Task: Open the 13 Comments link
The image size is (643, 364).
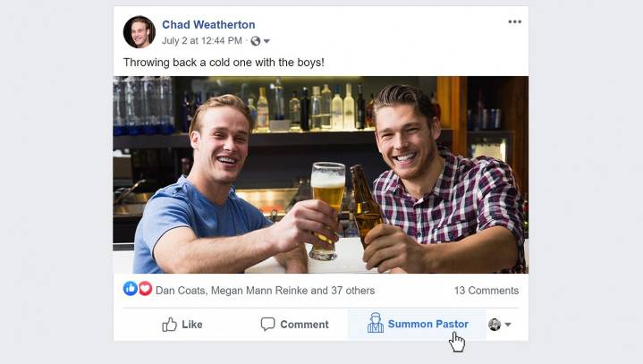Action: point(486,290)
